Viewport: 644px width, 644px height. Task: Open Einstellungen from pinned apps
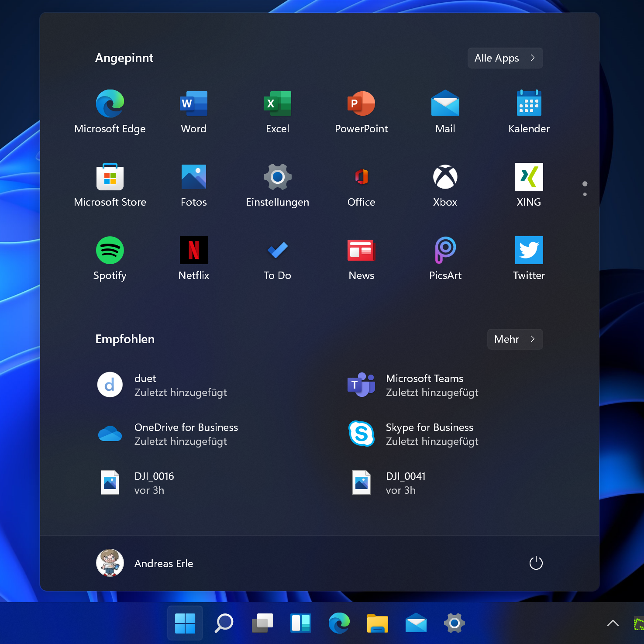point(278,186)
